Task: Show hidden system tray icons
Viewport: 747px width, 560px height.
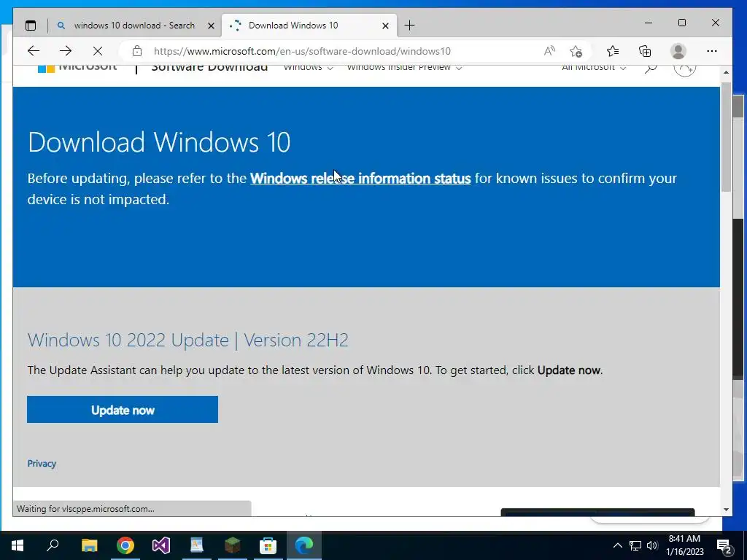Action: pyautogui.click(x=617, y=545)
